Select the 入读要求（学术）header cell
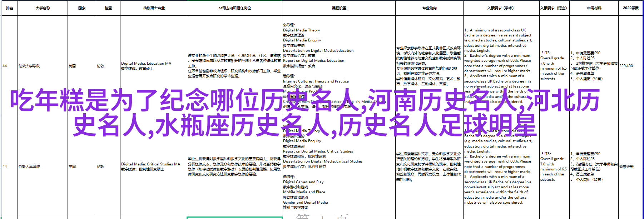 [501, 8]
